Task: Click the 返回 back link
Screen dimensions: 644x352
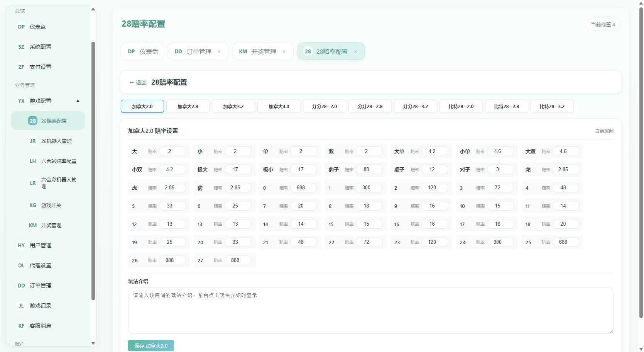Action: tap(138, 82)
